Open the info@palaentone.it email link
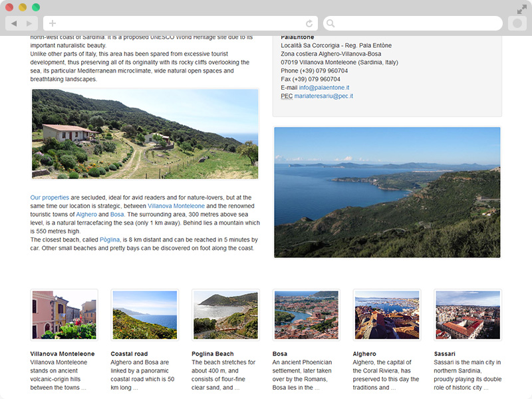This screenshot has height=399, width=532. point(324,88)
